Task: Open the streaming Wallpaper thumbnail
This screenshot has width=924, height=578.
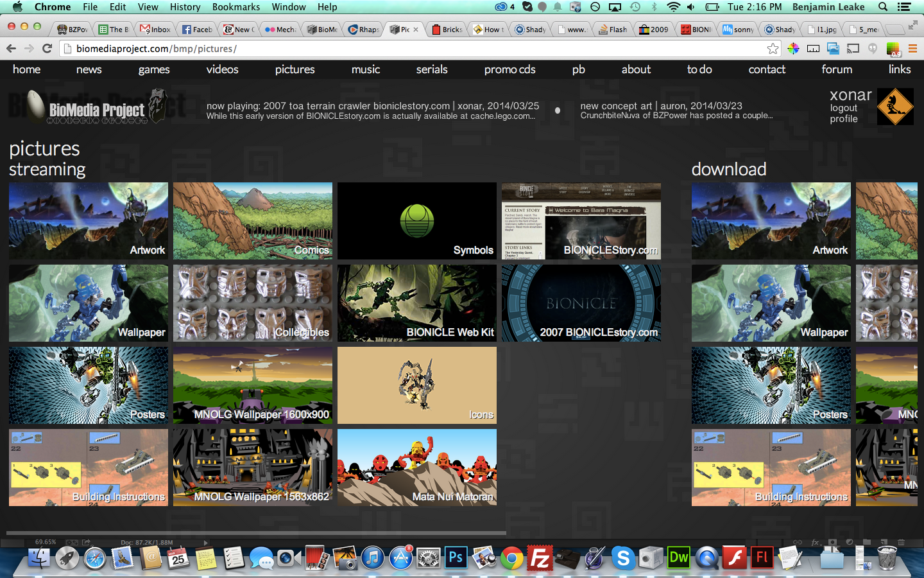Action: [89, 303]
